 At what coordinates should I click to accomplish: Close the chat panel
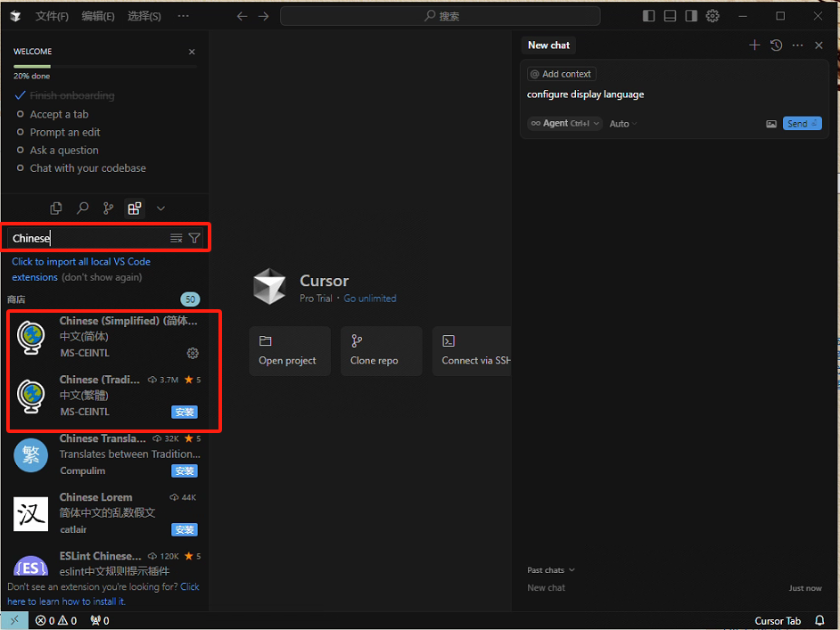click(x=819, y=45)
